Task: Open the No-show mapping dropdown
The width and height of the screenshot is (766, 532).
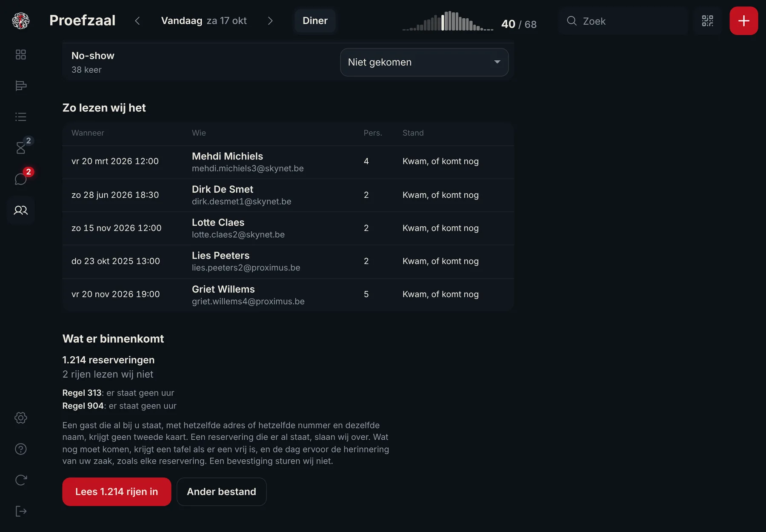Action: coord(424,62)
